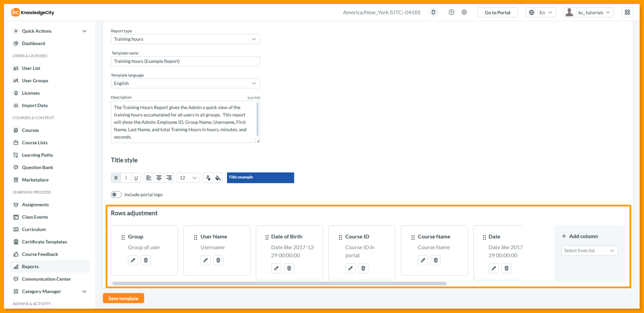Image resolution: width=644 pixels, height=313 pixels.
Task: Open the Learning Paths section
Action: [37, 155]
